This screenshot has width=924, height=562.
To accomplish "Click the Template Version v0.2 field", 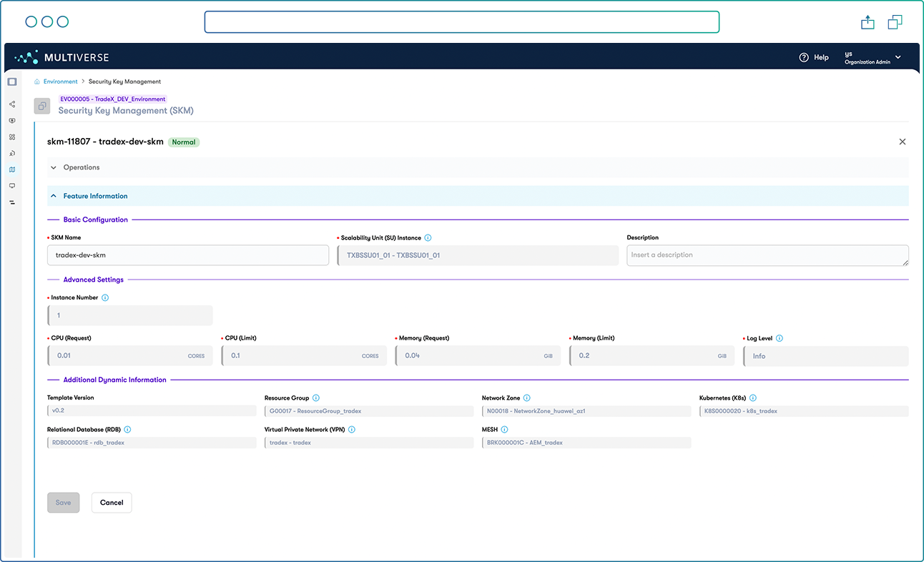I will click(x=152, y=411).
